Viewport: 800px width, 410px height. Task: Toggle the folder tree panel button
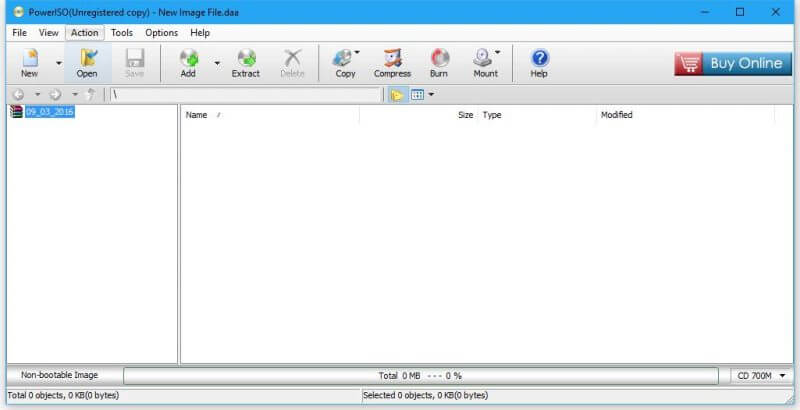point(396,94)
